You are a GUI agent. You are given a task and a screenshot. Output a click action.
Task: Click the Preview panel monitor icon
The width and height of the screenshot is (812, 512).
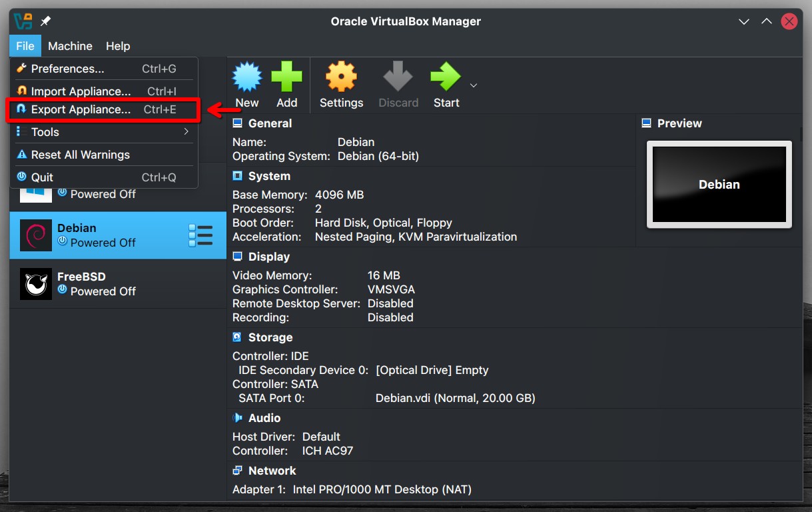point(646,123)
